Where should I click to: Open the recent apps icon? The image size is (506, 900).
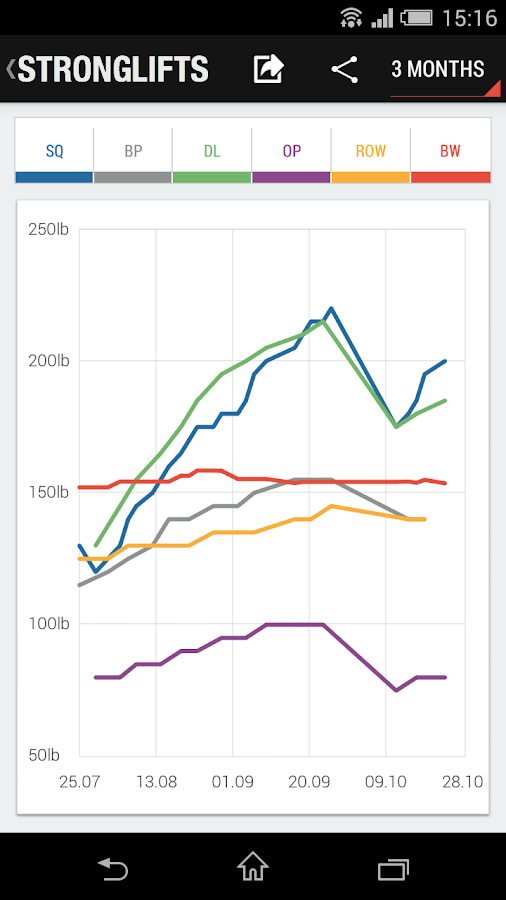394,869
